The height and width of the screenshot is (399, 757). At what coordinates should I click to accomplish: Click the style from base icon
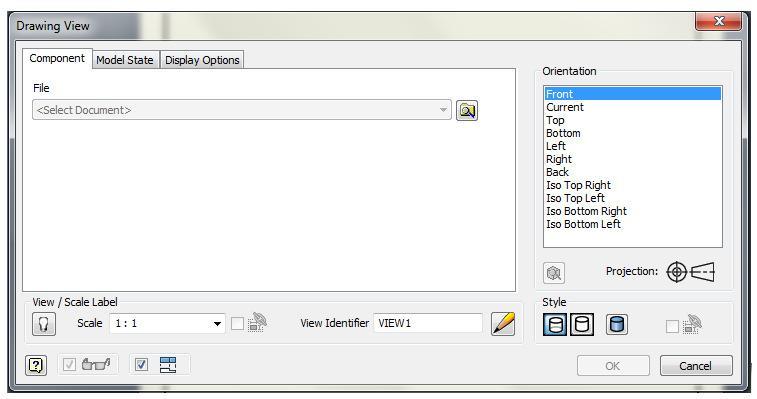coord(691,324)
